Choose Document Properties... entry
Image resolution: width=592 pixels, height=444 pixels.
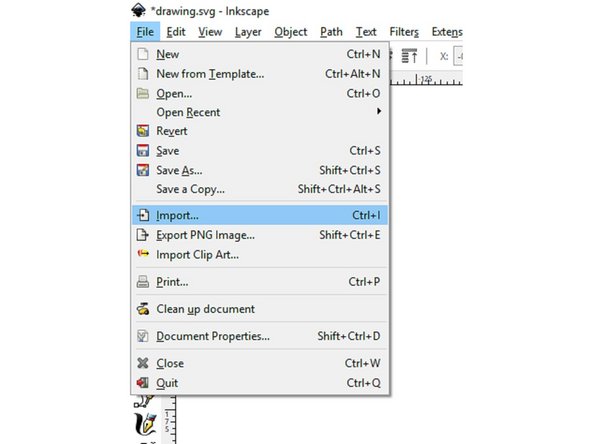click(260, 336)
